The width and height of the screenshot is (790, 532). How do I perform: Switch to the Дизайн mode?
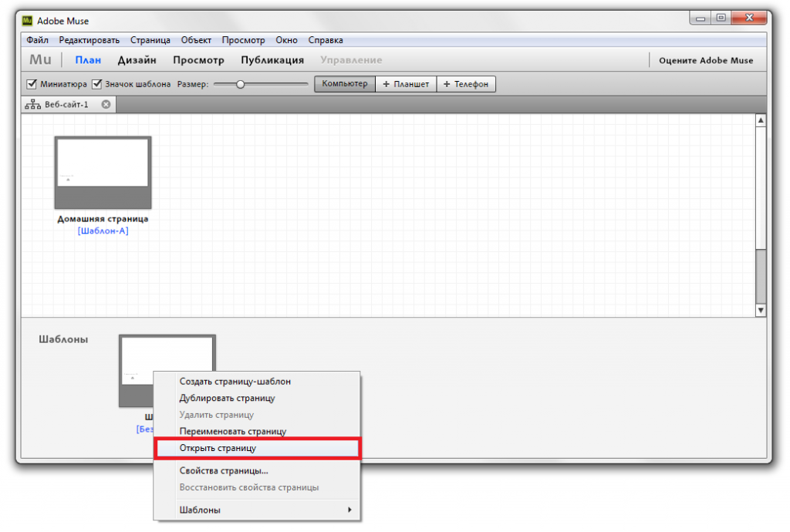(137, 60)
